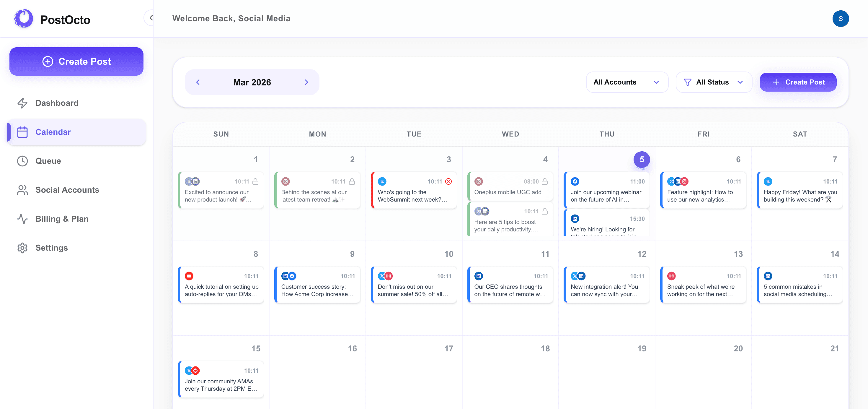Click the Create Post button in the header
Viewport: 868px width, 409px height.
797,82
